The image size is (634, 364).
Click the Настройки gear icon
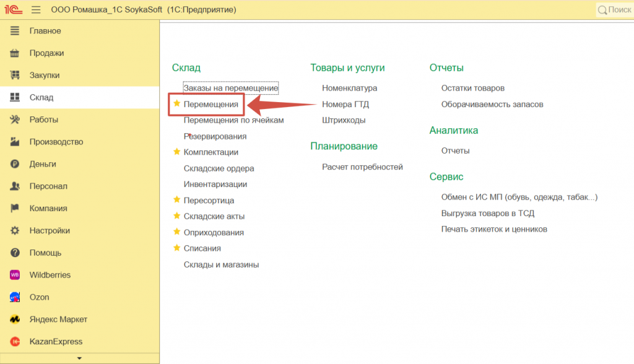15,230
